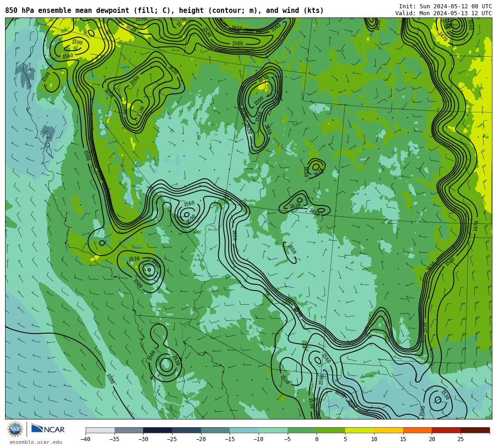
Task: Pick the light teal -15 to -10 swatch
Action: pos(244,430)
